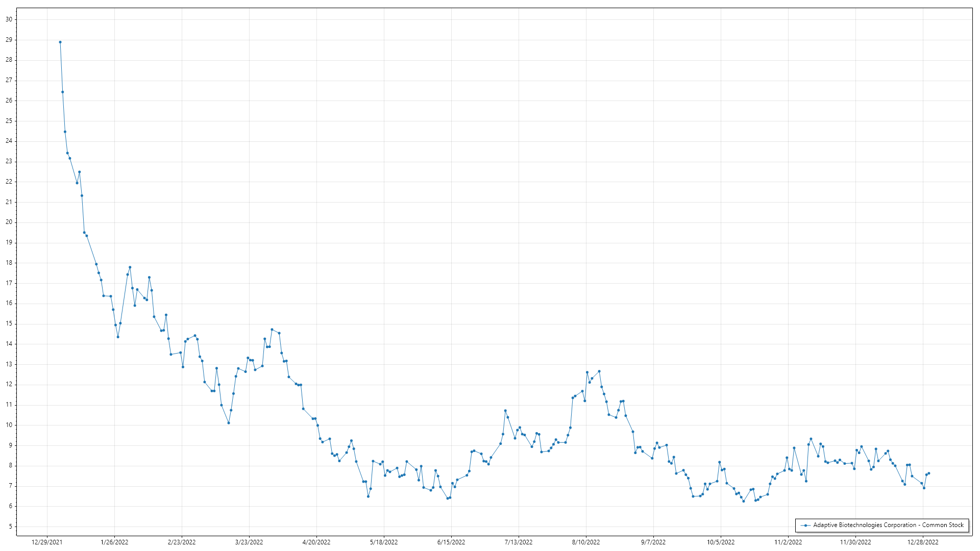Click the legend series marker icon
Screen dimensions: 980x551
pyautogui.click(x=805, y=525)
